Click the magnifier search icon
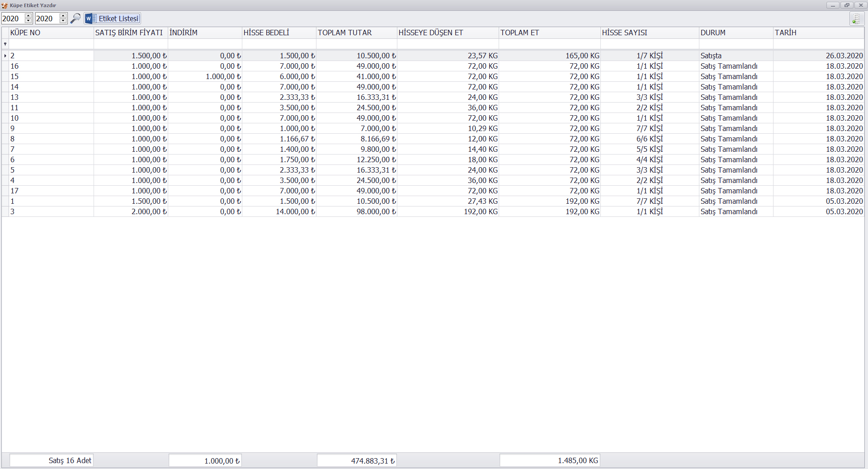 (x=75, y=19)
